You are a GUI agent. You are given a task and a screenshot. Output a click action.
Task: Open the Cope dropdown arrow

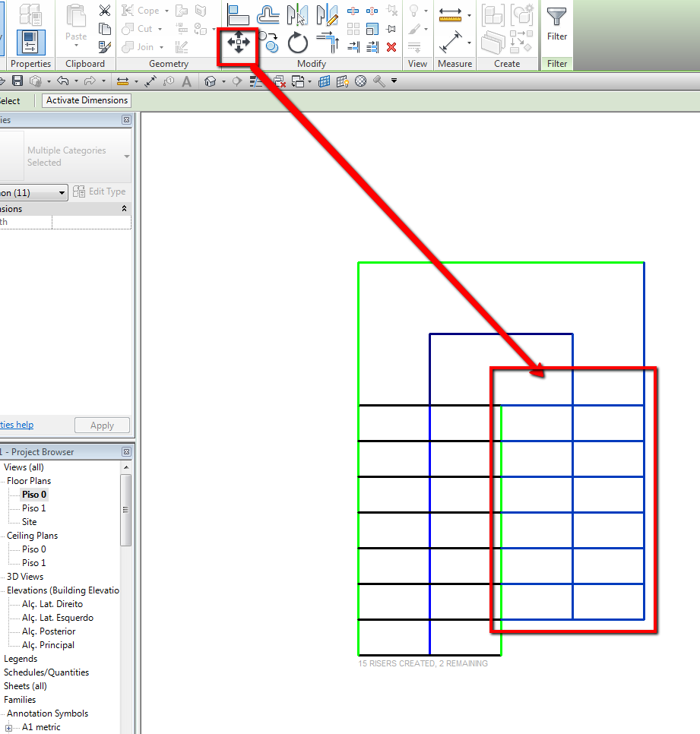pyautogui.click(x=166, y=11)
